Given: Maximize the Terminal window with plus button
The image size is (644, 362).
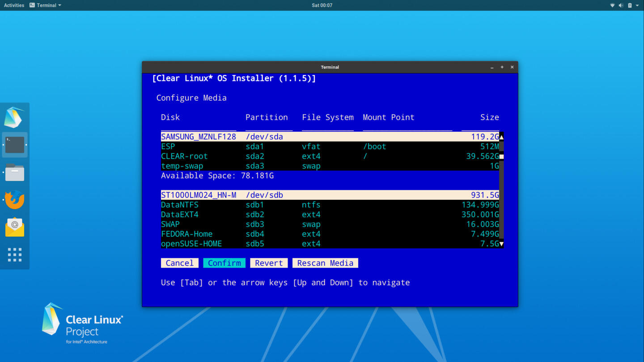Looking at the screenshot, I should (502, 67).
